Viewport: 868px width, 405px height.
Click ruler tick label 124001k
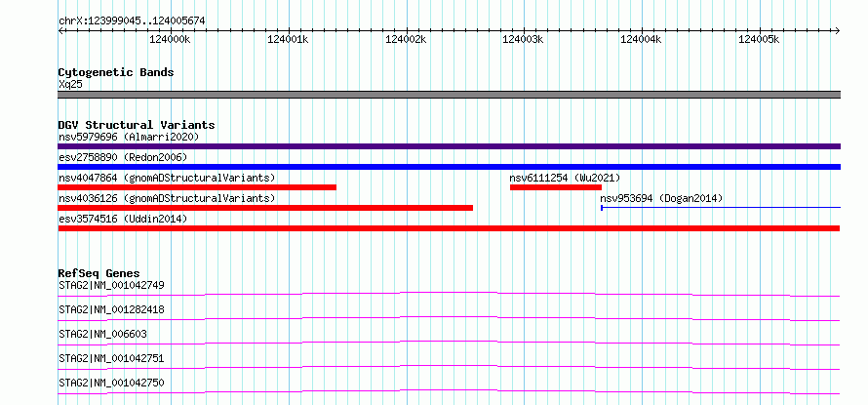pyautogui.click(x=288, y=39)
